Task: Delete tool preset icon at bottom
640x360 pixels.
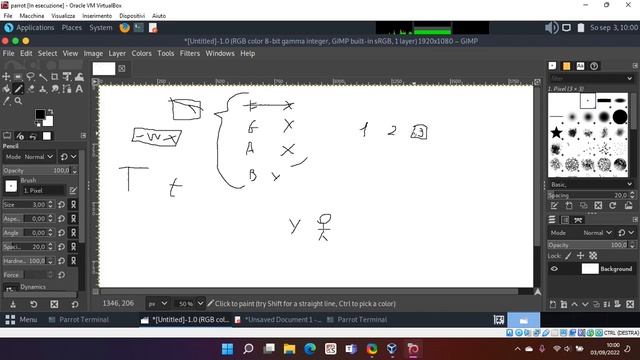Action: tap(54, 304)
